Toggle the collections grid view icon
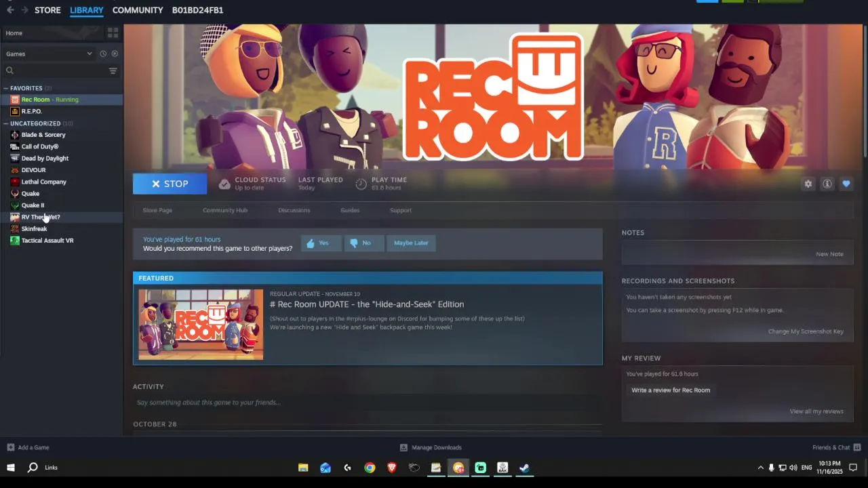The image size is (868, 488). pyautogui.click(x=113, y=33)
